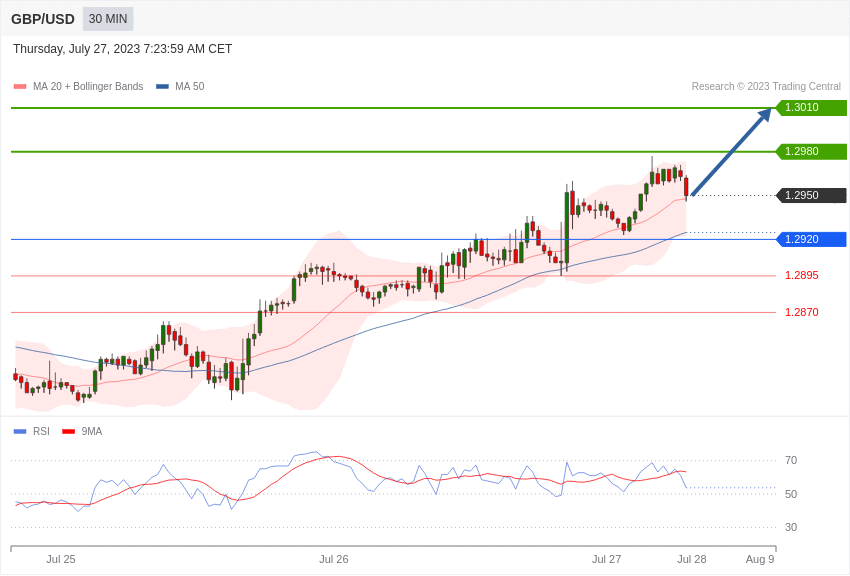Click the 30 MIN timeframe badge
This screenshot has height=576, width=850.
pos(108,19)
